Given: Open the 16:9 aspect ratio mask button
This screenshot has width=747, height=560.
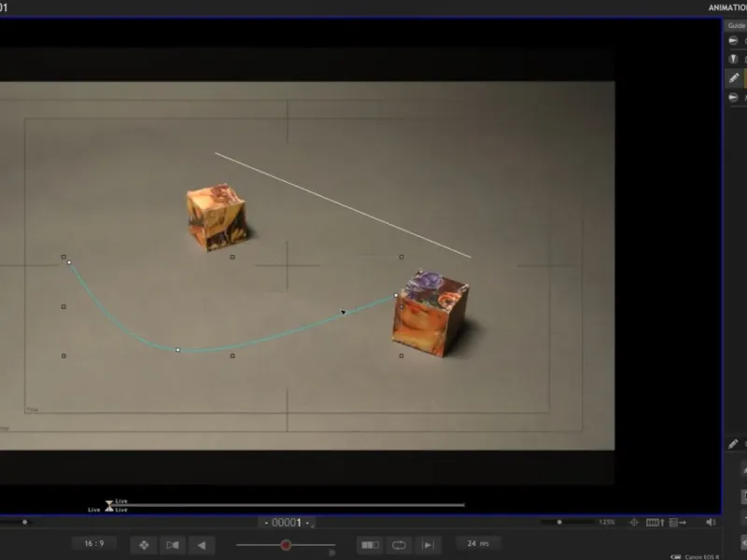Looking at the screenshot, I should pyautogui.click(x=94, y=543).
